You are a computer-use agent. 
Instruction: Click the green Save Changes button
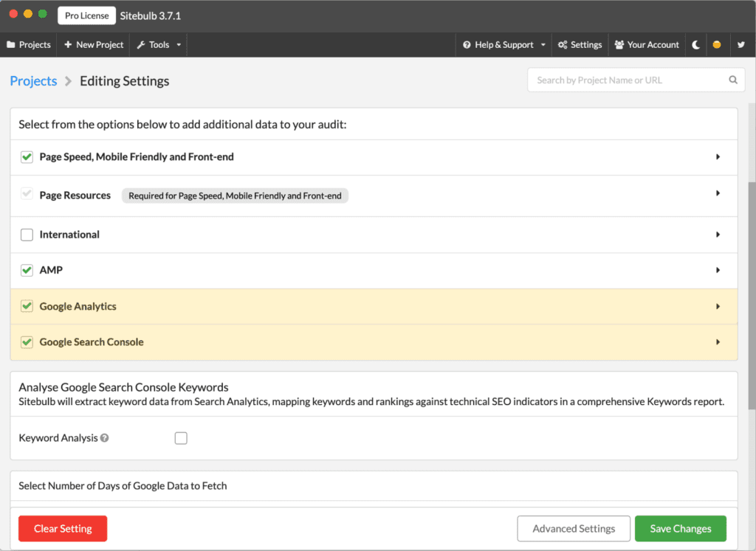pos(680,528)
